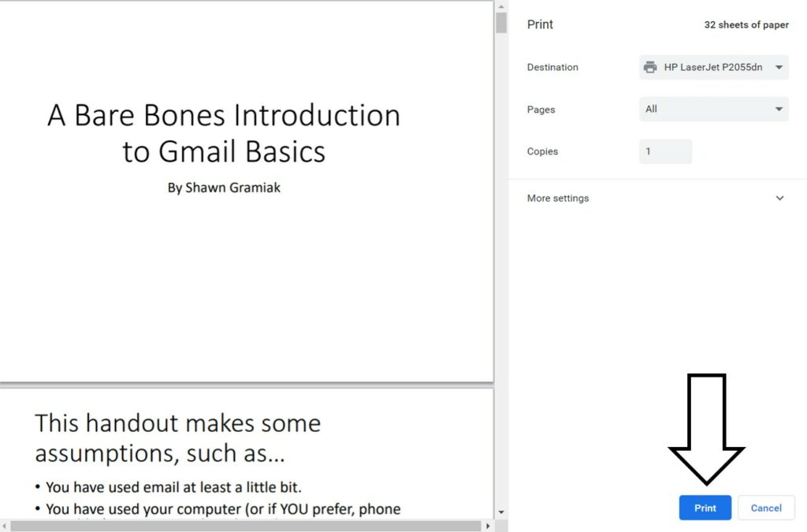807x532 pixels.
Task: Open the Pages dropdown set to All
Action: coord(714,109)
